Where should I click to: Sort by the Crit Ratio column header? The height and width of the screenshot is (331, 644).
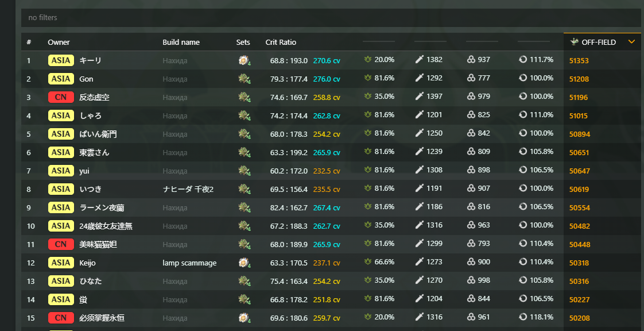[281, 43]
